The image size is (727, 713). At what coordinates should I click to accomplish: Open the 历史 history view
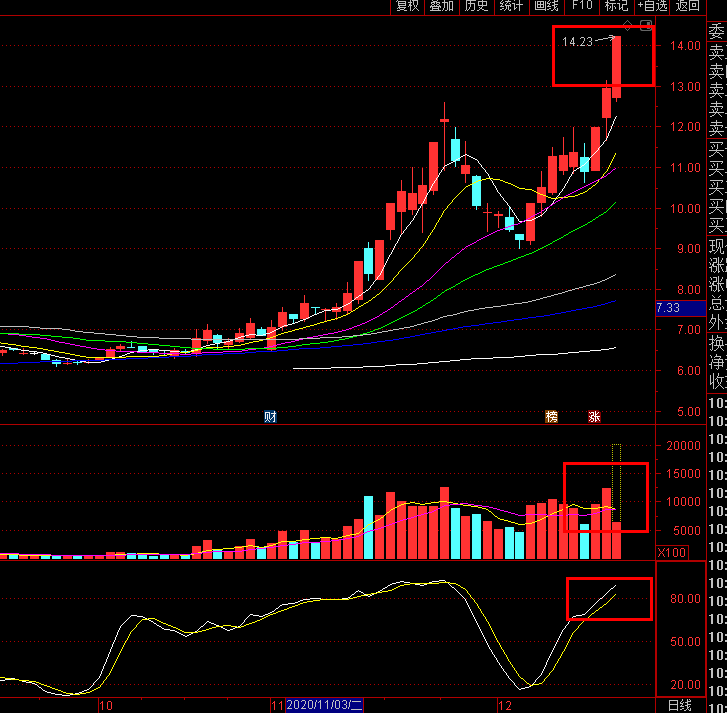click(x=476, y=6)
